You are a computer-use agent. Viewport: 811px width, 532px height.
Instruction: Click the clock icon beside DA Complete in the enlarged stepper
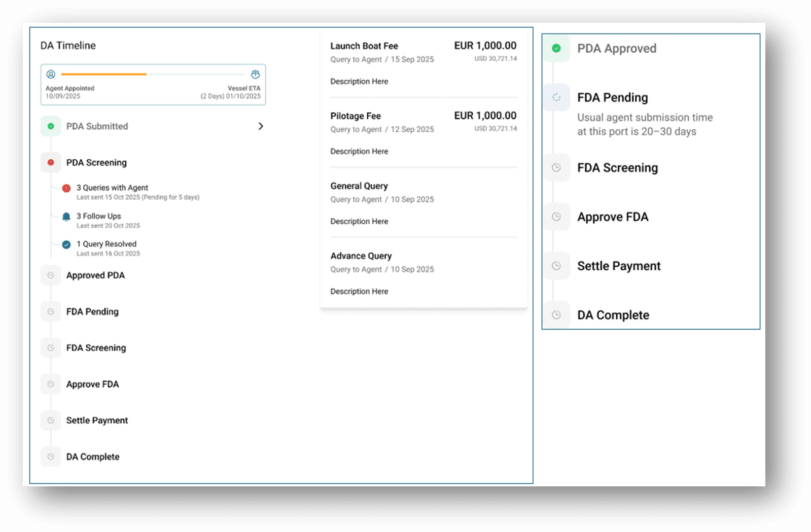click(x=556, y=315)
